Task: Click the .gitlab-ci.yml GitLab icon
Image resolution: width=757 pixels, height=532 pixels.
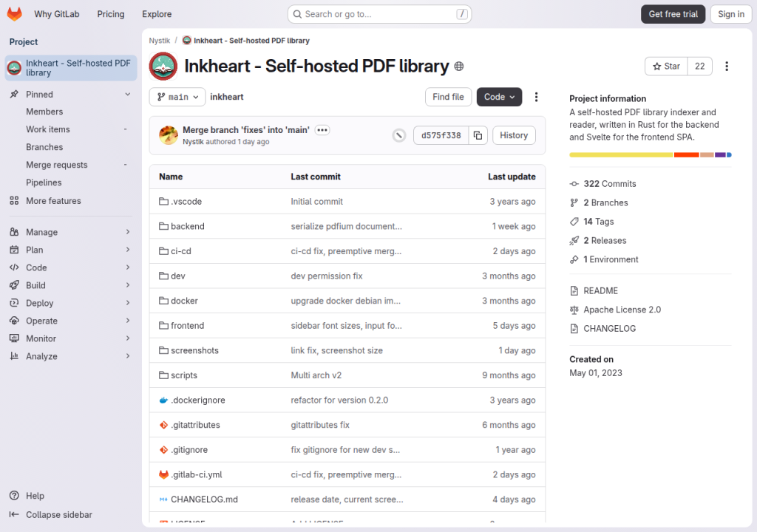Action: click(163, 474)
